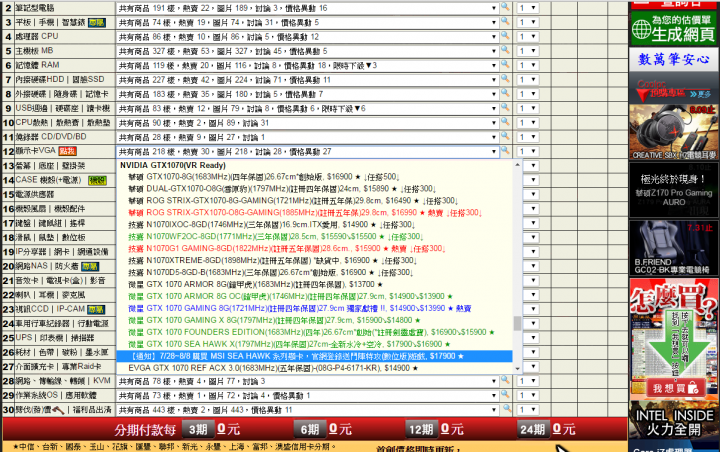Viewport: 720px width, 452px height.
Task: Click magnifier icon in row 5 MB
Action: [x=505, y=50]
